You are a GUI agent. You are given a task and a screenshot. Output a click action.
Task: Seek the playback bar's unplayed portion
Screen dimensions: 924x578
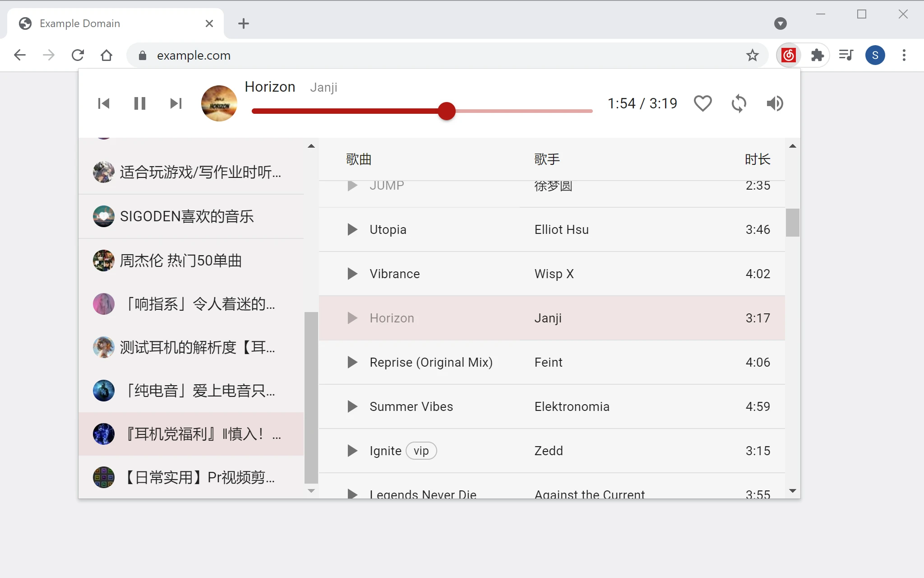524,111
